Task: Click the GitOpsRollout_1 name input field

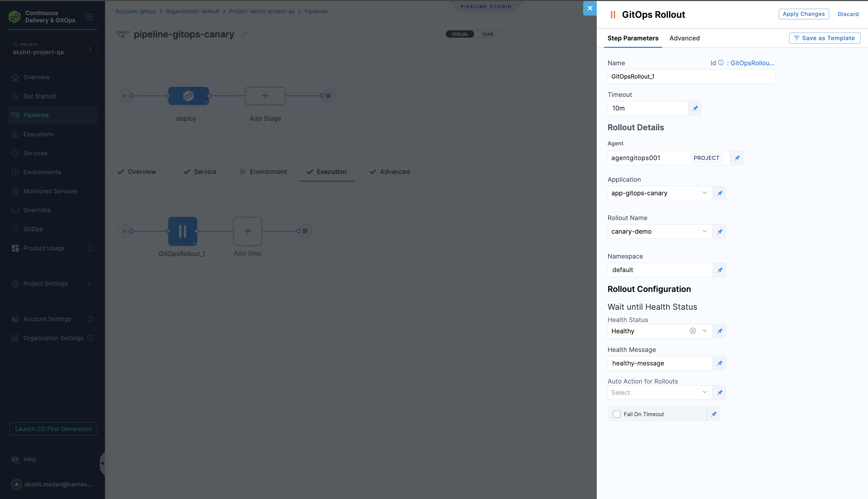Action: tap(691, 76)
